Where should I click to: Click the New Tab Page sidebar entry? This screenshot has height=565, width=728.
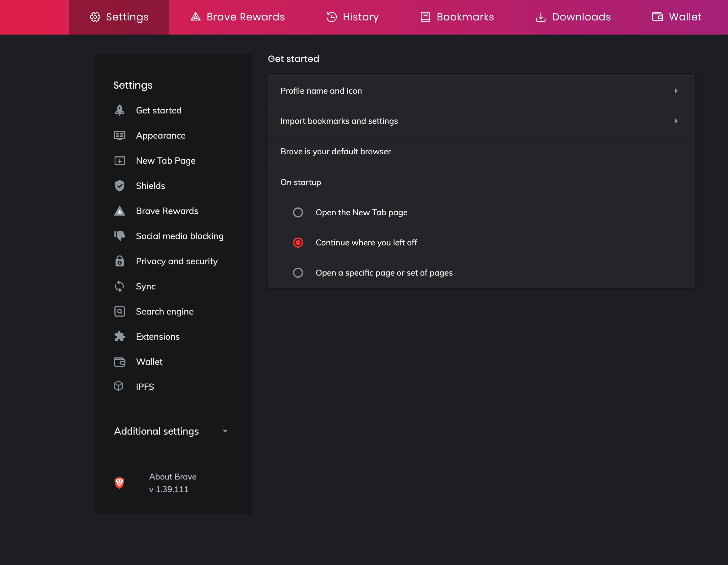click(x=166, y=161)
